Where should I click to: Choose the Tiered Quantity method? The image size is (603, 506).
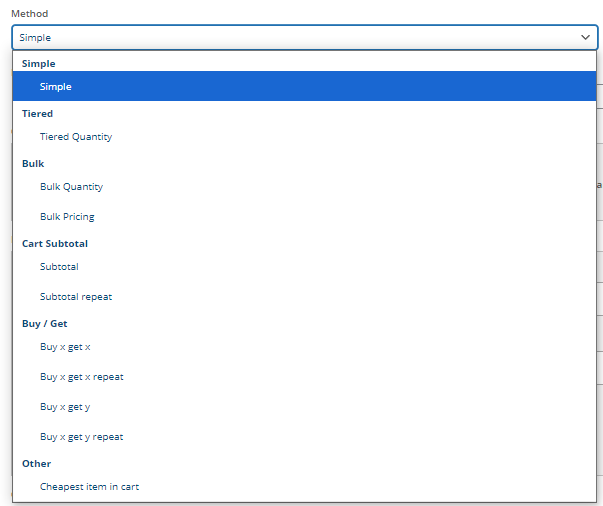[x=305, y=136]
